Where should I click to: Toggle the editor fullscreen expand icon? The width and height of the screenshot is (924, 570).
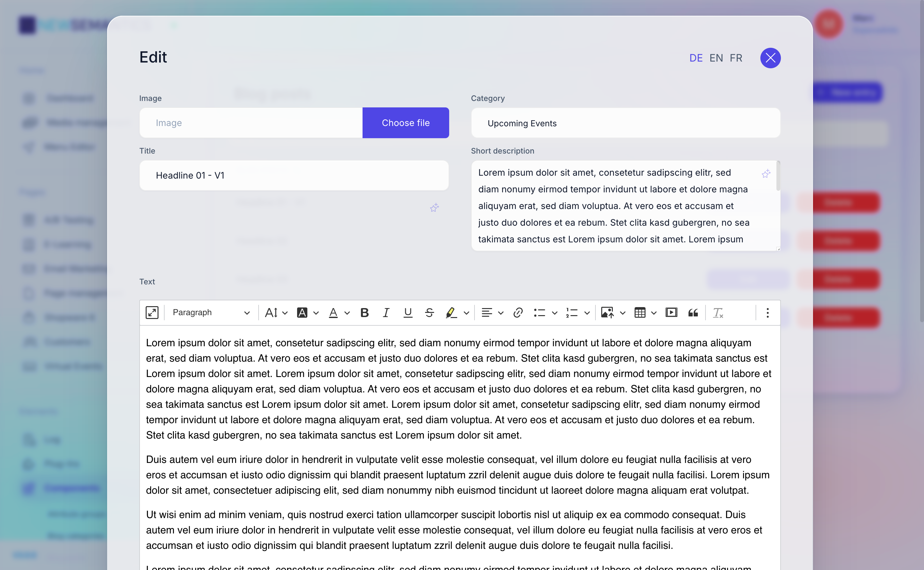pyautogui.click(x=152, y=313)
